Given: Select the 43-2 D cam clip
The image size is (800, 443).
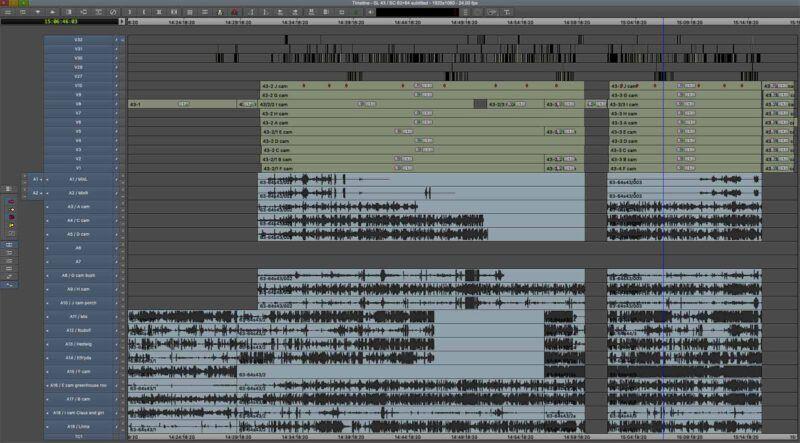Looking at the screenshot, I should 421,141.
